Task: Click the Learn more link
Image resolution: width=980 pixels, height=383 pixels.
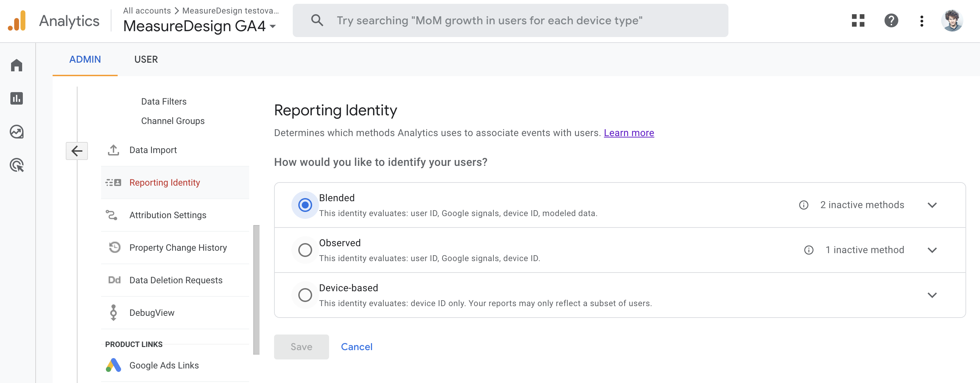Action: (x=628, y=133)
